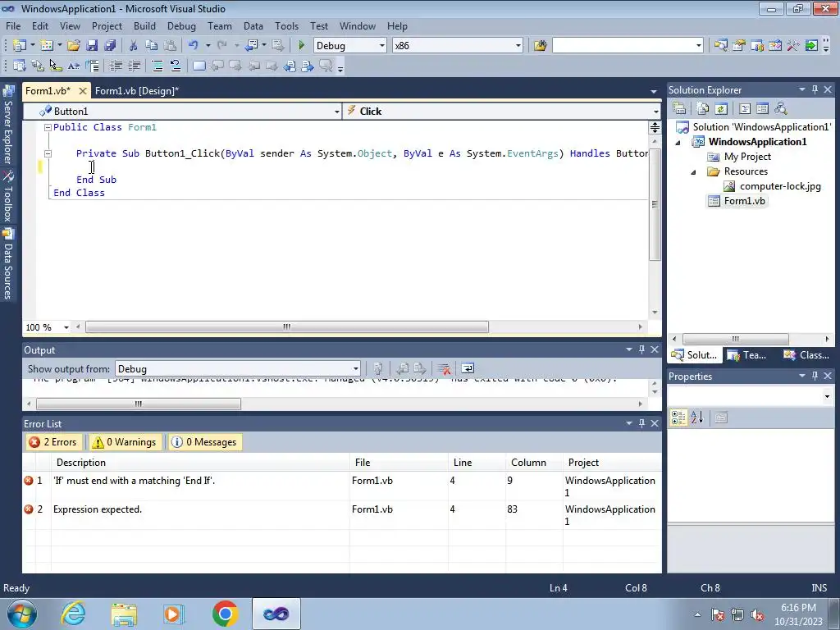
Task: Start debugging with the green play icon
Action: coord(302,46)
